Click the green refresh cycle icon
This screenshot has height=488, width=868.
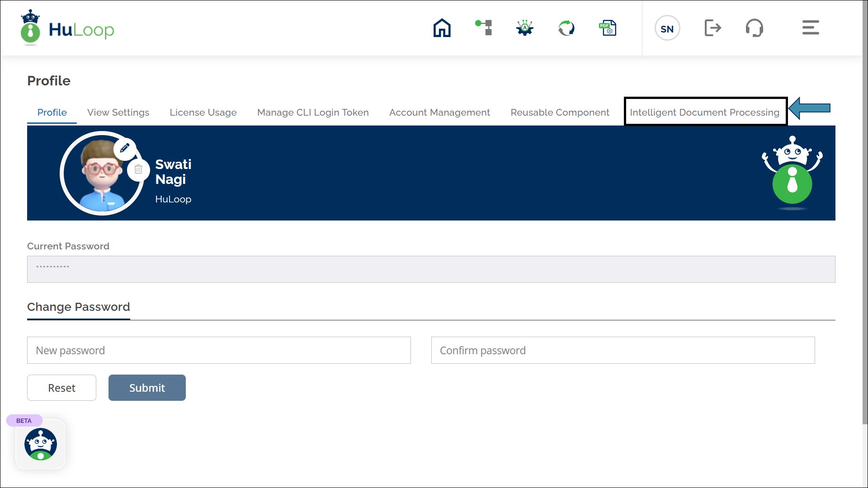(x=566, y=28)
